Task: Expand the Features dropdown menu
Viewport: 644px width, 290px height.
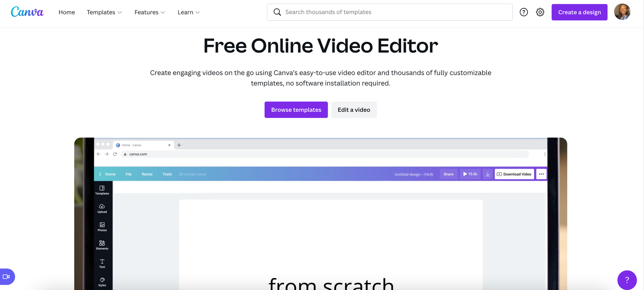Action: [x=150, y=12]
